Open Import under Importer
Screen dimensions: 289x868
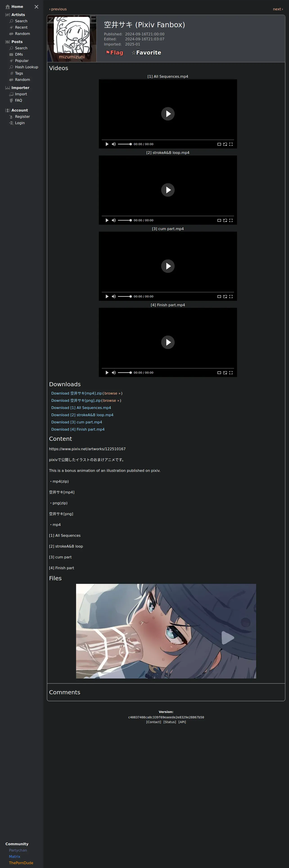tap(18, 94)
